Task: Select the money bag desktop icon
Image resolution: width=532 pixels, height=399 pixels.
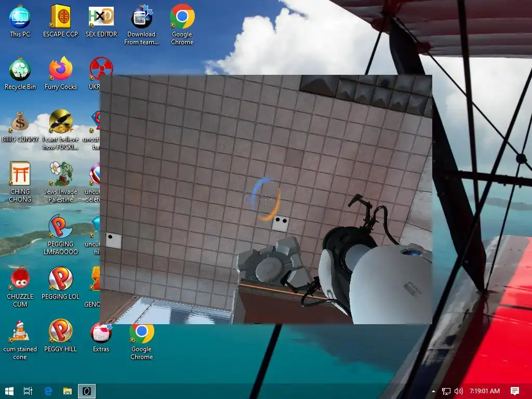Action: (20, 126)
